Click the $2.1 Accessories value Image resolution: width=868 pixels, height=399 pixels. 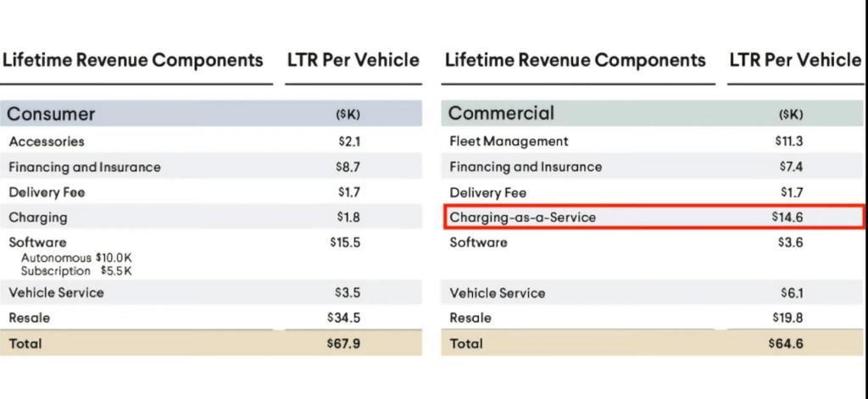[349, 141]
